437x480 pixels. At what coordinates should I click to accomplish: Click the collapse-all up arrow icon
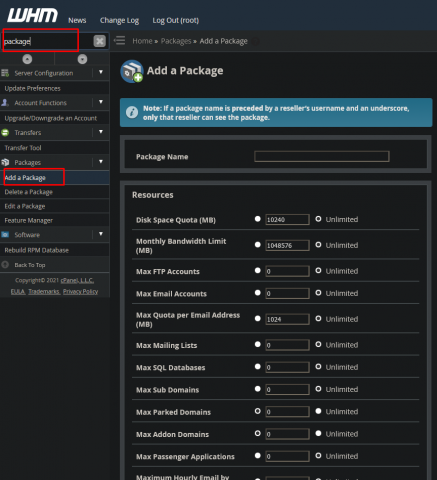pos(27,59)
